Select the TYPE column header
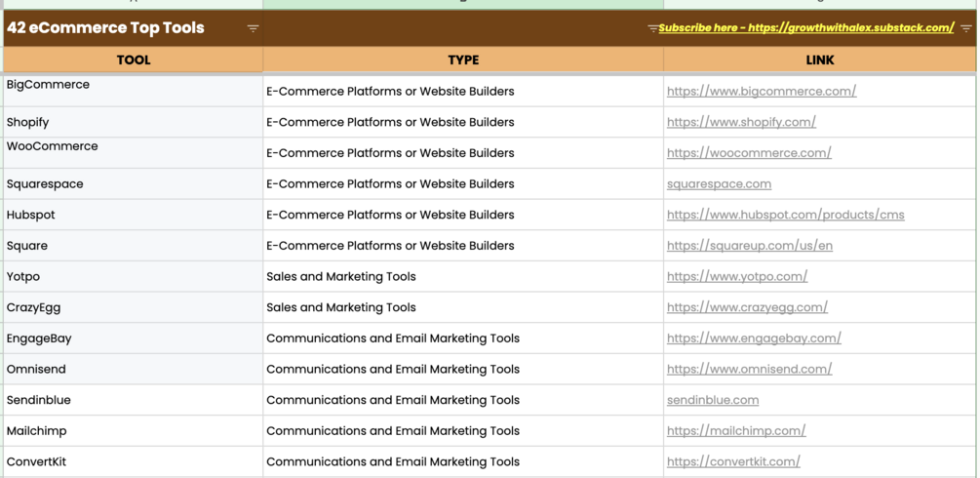 (463, 60)
